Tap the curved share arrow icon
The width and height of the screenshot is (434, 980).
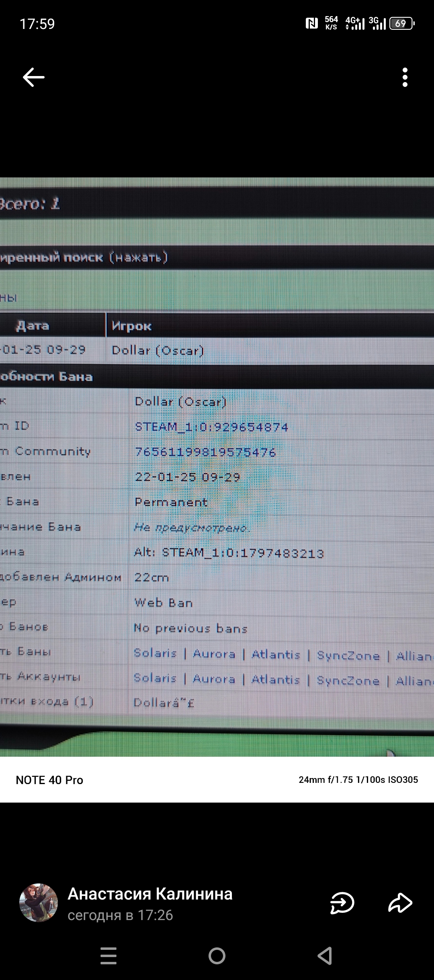click(400, 903)
